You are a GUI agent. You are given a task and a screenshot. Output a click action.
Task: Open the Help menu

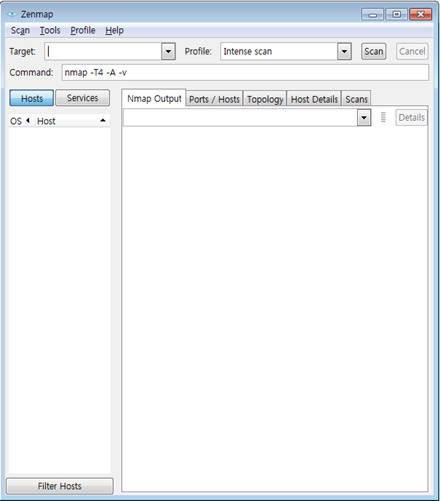pyautogui.click(x=114, y=30)
